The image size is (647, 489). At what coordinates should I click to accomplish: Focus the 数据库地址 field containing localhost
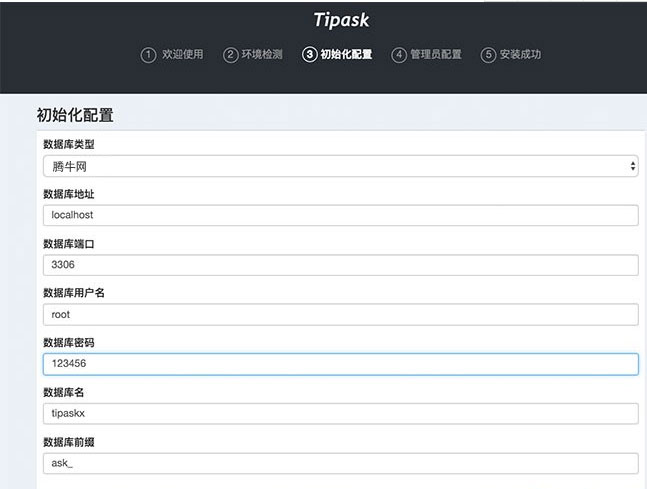point(340,215)
